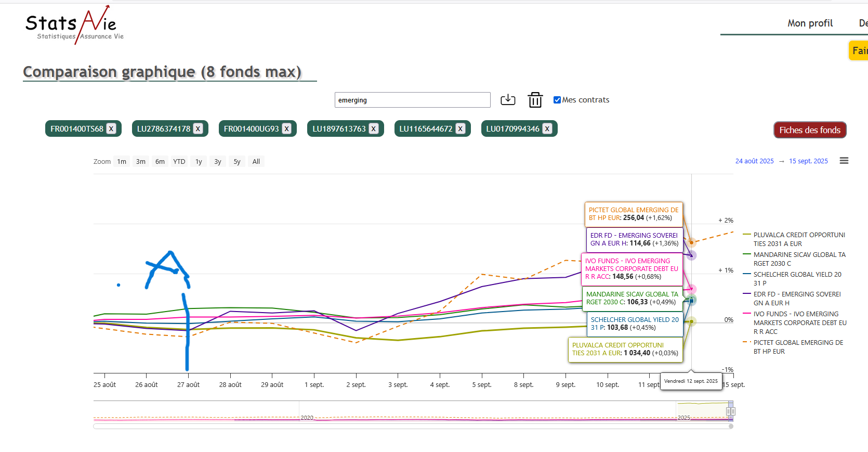Uncheck the Mes contrats checkbox
The width and height of the screenshot is (868, 452).
557,100
